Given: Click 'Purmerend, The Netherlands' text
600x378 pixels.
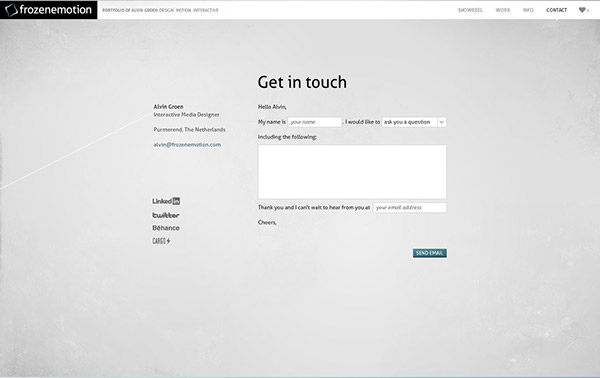Looking at the screenshot, I should (189, 130).
